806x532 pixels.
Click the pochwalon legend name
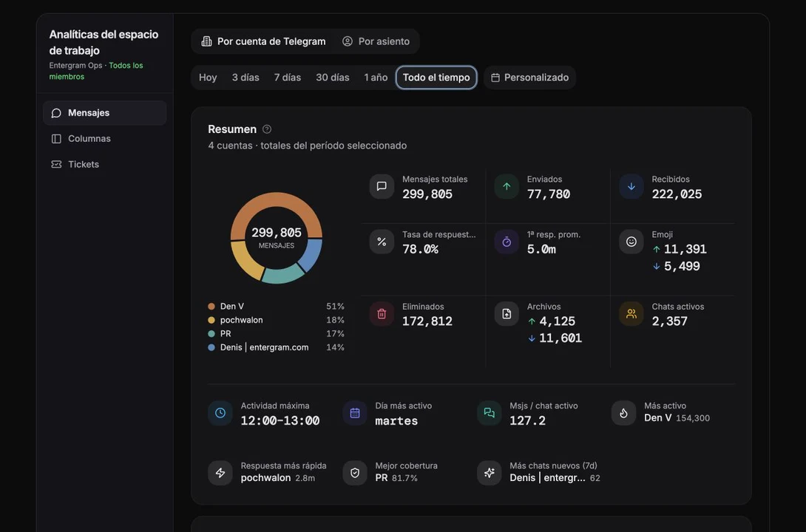(242, 320)
